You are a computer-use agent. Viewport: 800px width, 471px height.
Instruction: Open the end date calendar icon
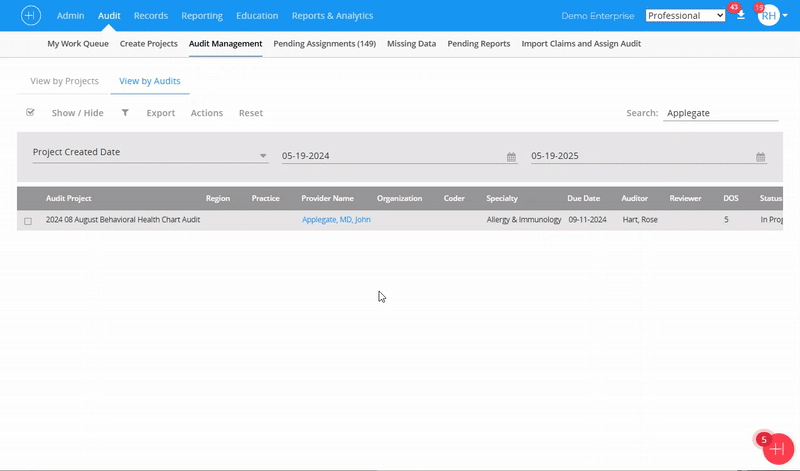pos(760,157)
